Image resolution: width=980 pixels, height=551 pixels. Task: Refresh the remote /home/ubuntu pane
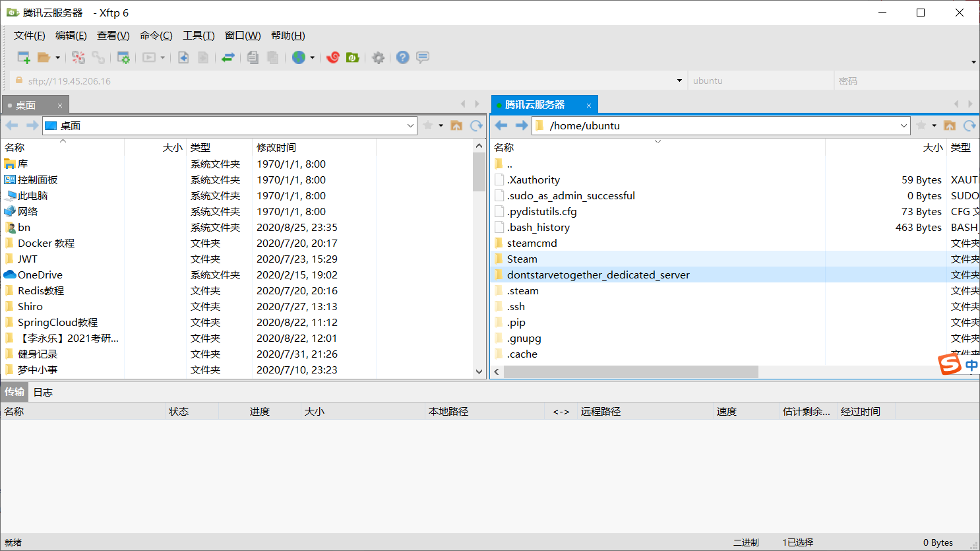[x=969, y=125]
